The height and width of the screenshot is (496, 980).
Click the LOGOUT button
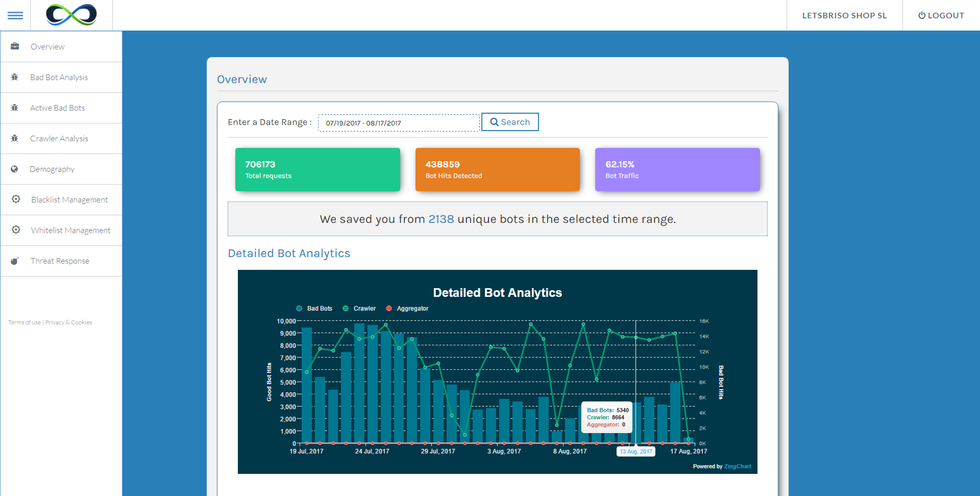pos(941,15)
